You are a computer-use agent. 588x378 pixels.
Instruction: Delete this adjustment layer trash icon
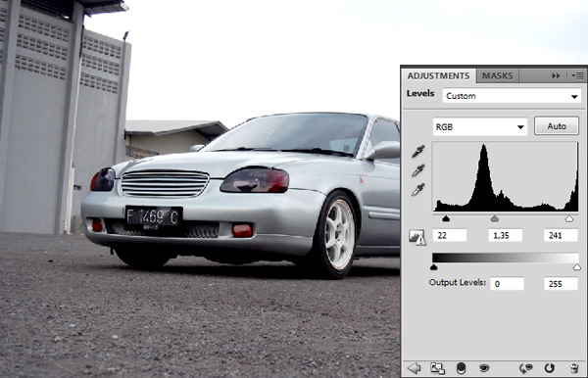tap(574, 368)
